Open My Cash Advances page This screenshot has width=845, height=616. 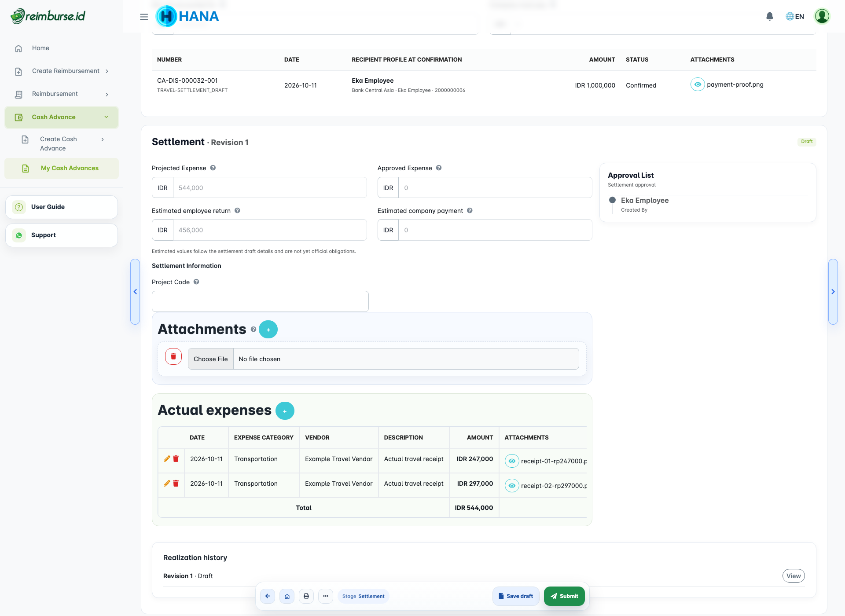[x=62, y=168]
